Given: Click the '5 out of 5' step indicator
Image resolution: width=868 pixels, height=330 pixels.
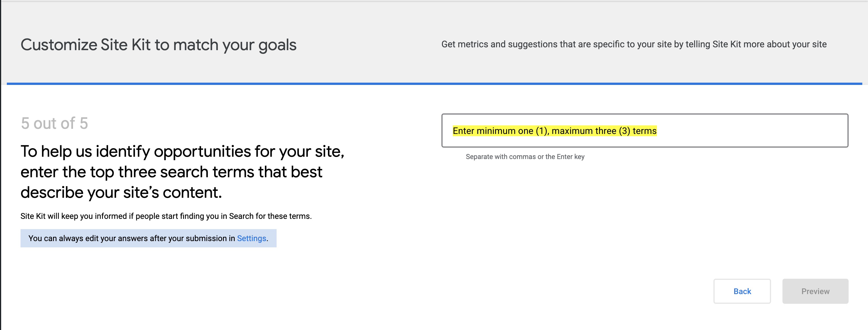Looking at the screenshot, I should [54, 123].
